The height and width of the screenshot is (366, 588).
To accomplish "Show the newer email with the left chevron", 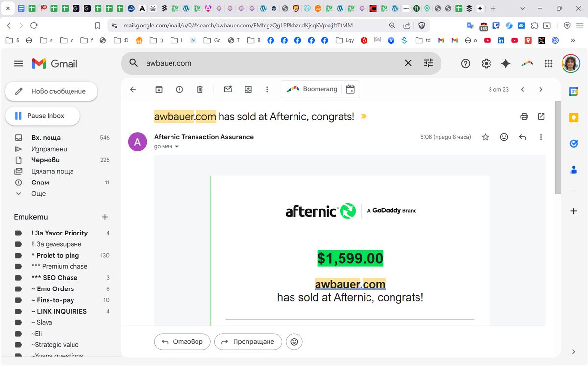I will (522, 89).
